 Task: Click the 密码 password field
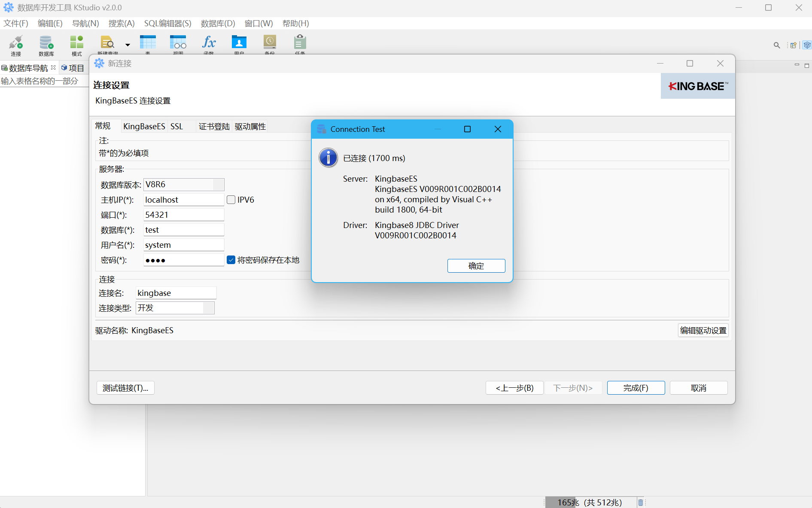click(x=184, y=260)
